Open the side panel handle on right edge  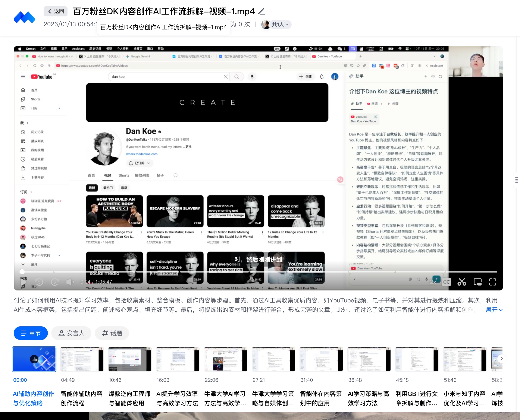(x=516, y=180)
